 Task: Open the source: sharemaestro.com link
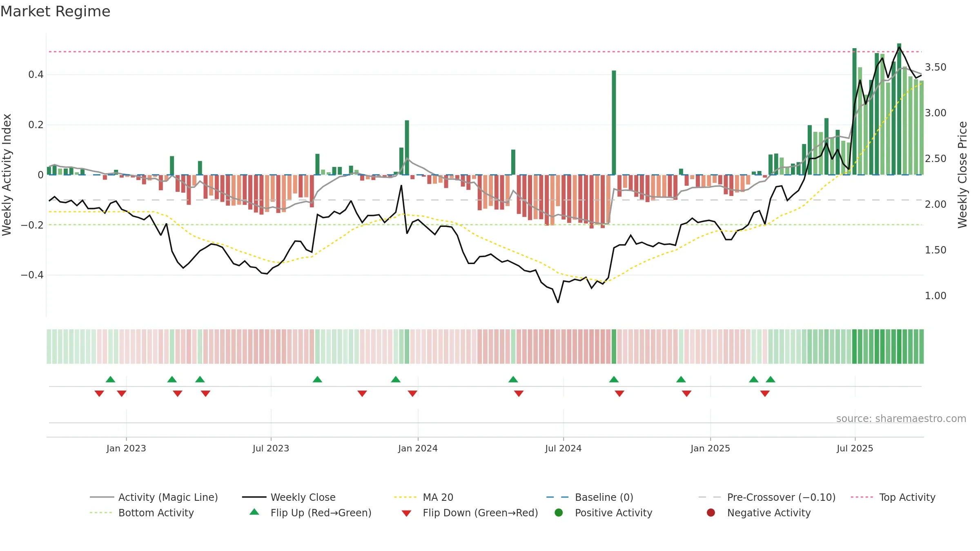coord(901,418)
